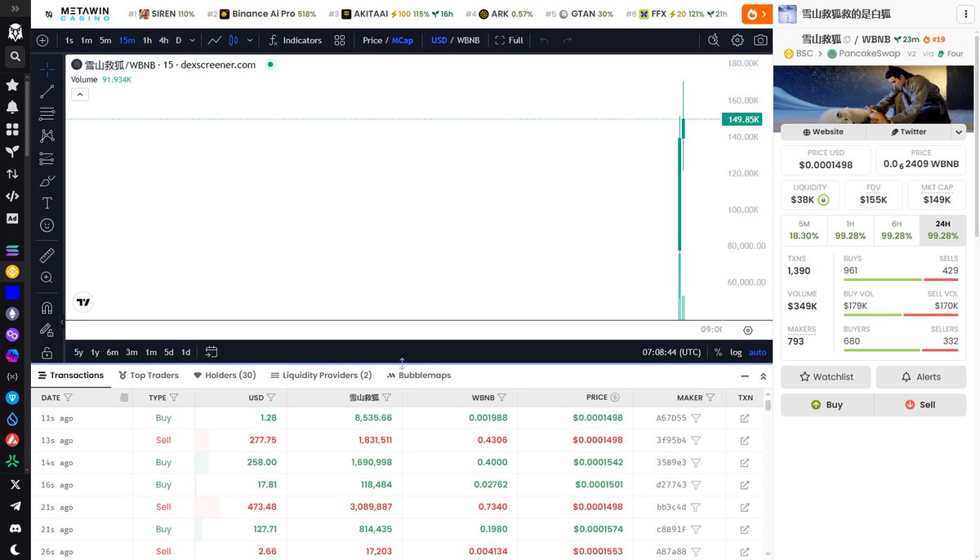
Task: Toggle dark mode moon icon
Action: coord(14,550)
